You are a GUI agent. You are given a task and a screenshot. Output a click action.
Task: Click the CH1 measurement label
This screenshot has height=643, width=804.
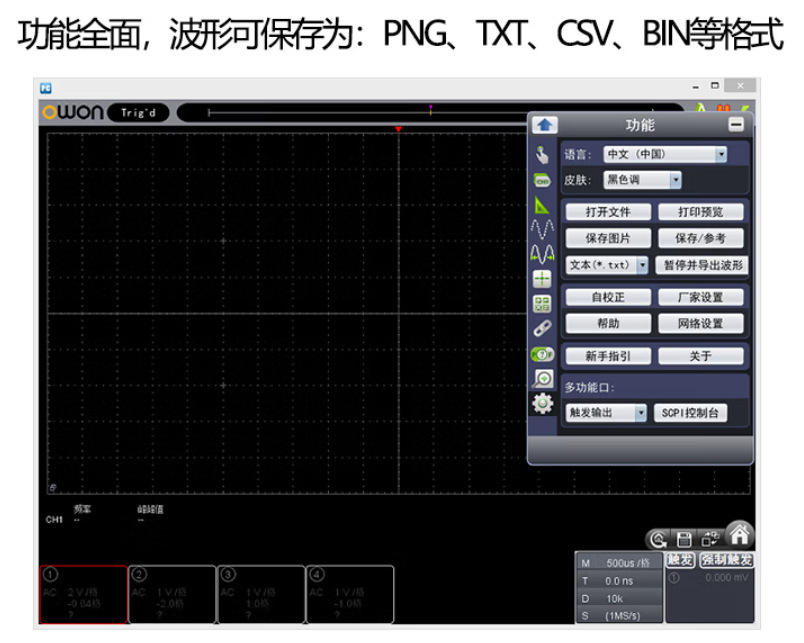54,519
